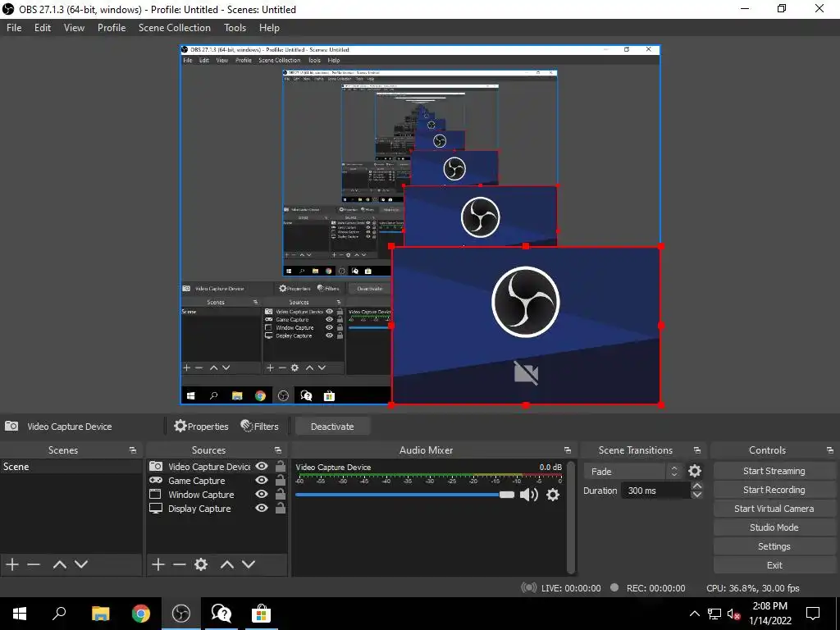Click Start Recording
Screen dimensions: 840x630
(x=774, y=490)
